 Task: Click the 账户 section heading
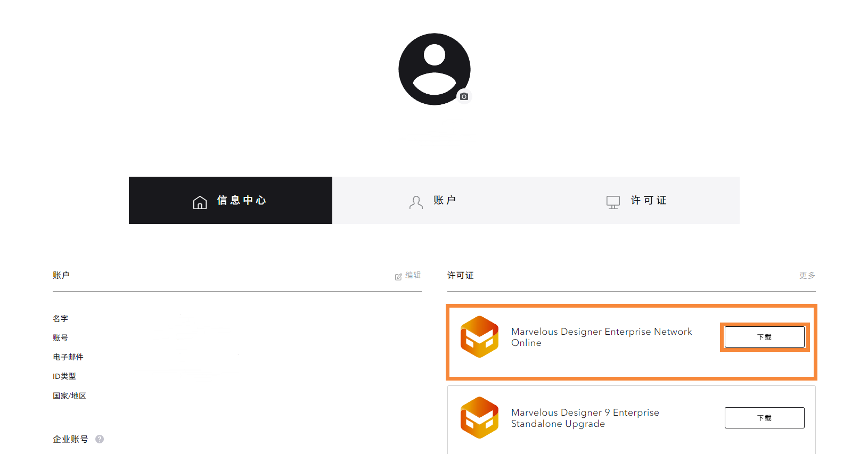pos(61,275)
